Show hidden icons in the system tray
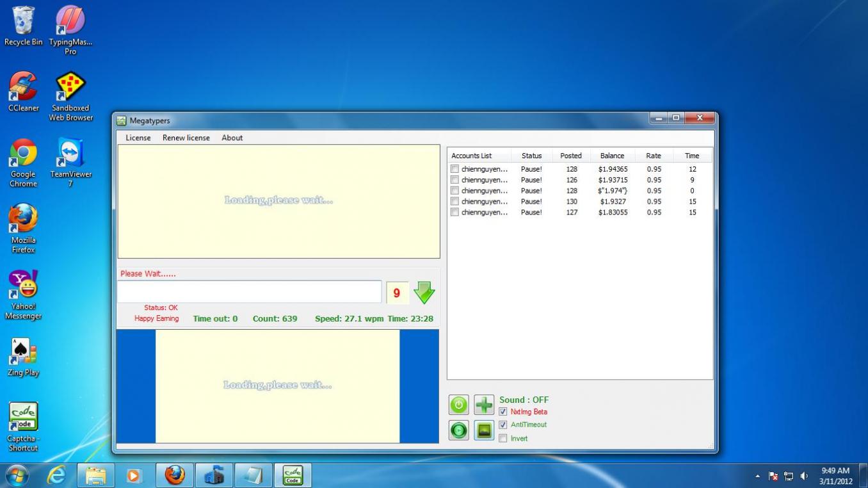 758,476
